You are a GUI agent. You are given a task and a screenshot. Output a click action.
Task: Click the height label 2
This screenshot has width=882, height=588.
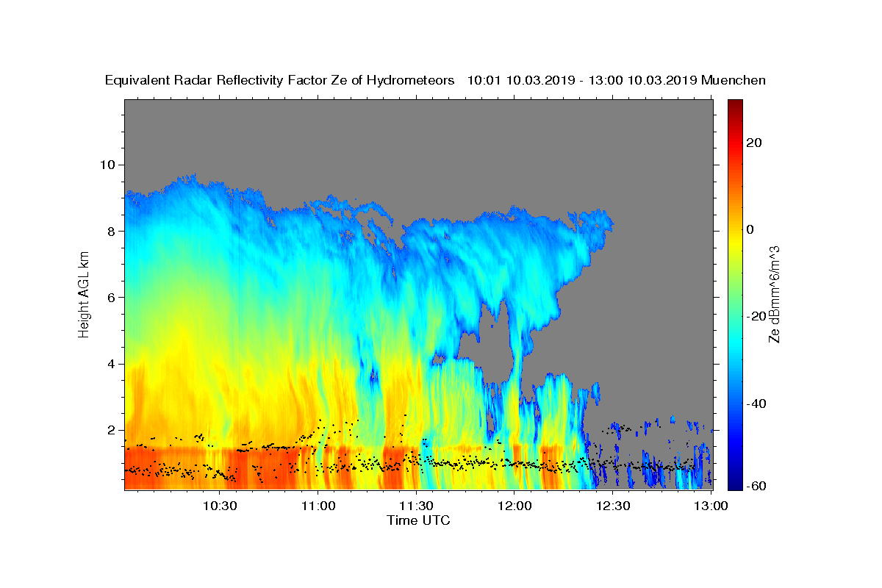coord(113,430)
